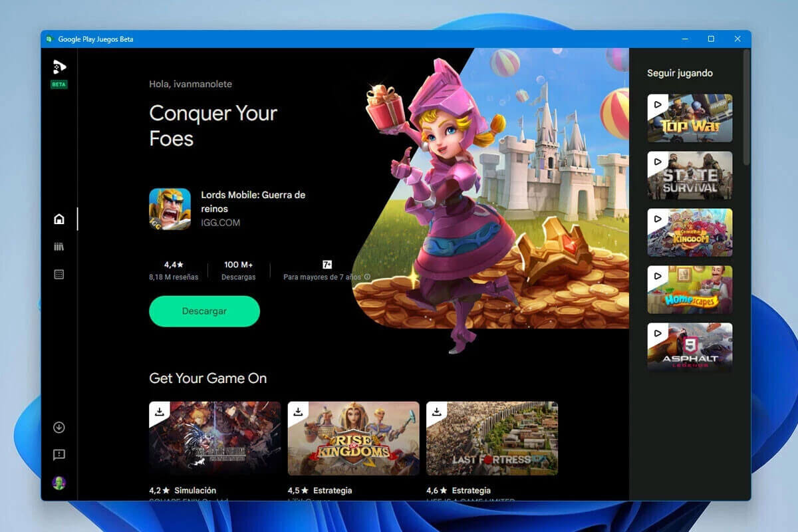Launch Homescapes from the continue playing list

point(690,289)
